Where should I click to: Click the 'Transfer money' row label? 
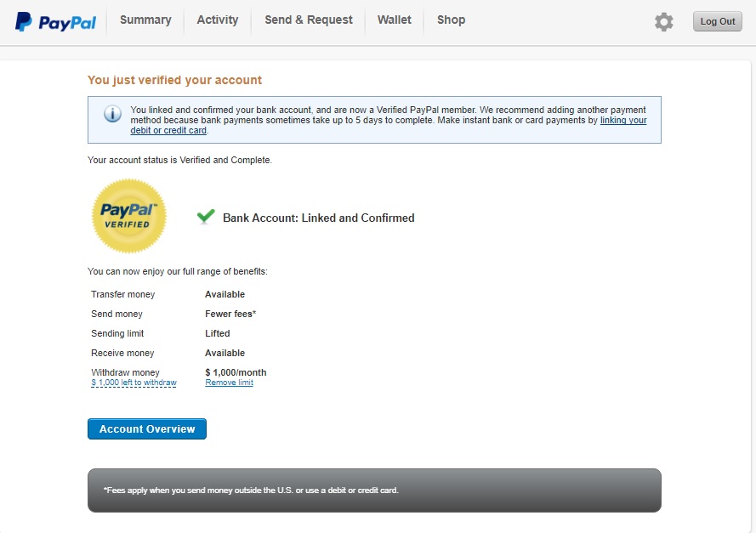tap(123, 294)
